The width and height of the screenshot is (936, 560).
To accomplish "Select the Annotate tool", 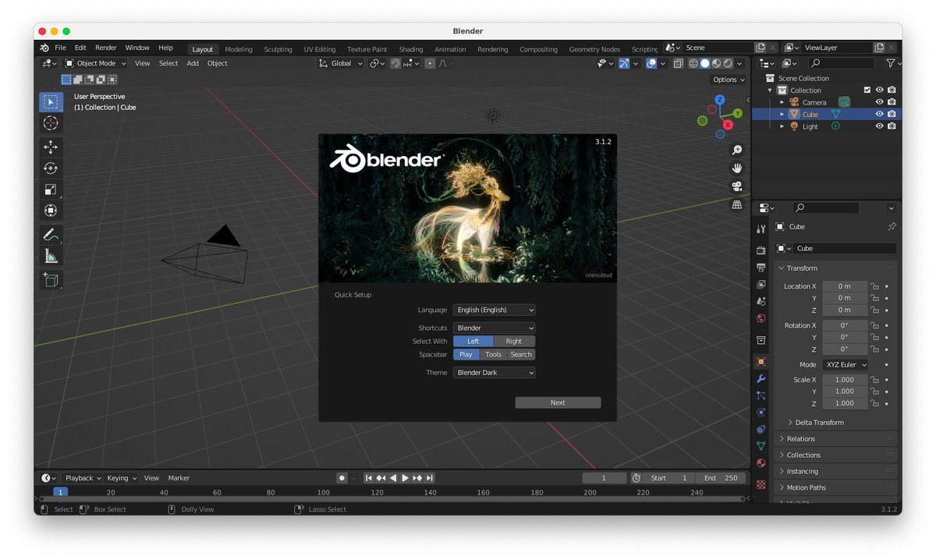I will [51, 234].
